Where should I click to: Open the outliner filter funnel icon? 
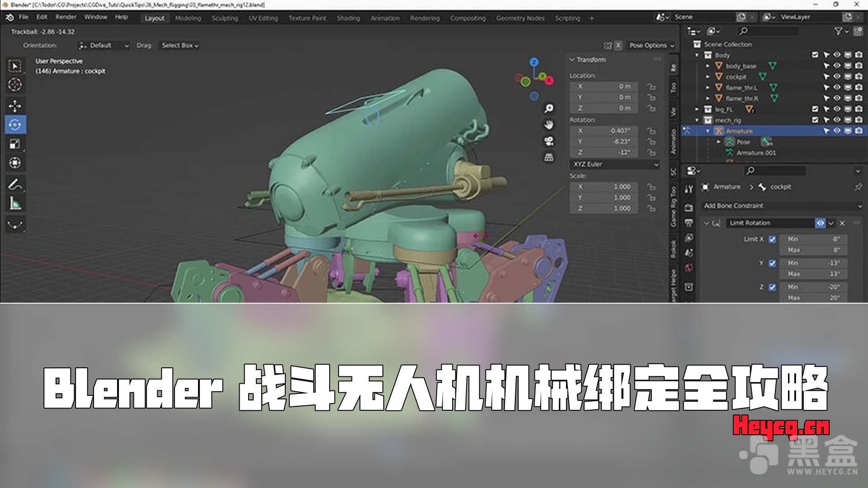coord(839,31)
